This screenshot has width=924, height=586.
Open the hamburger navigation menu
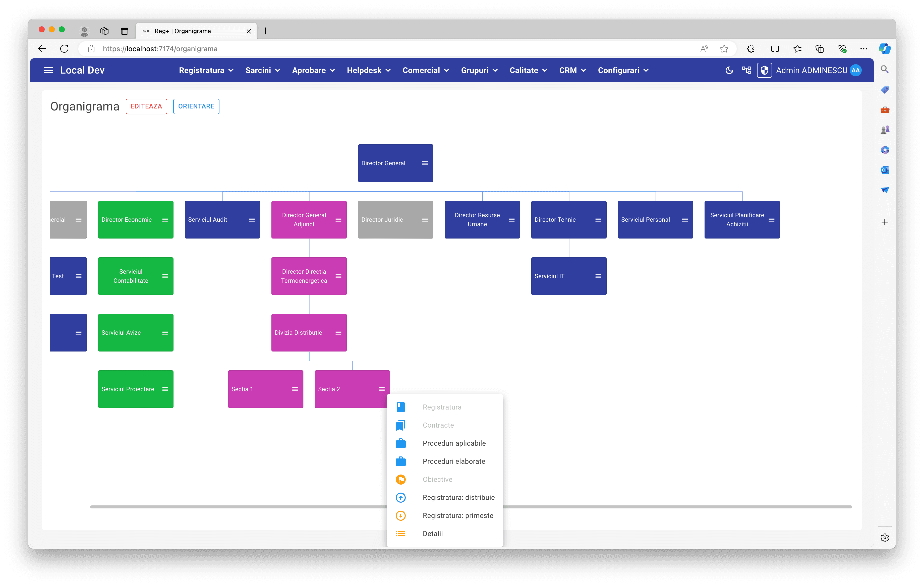[x=48, y=70]
